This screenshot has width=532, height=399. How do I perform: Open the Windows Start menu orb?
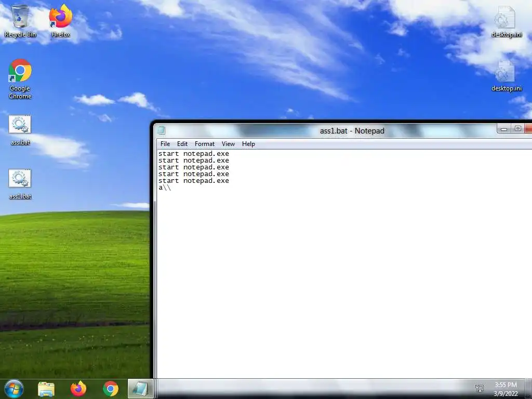(x=14, y=389)
